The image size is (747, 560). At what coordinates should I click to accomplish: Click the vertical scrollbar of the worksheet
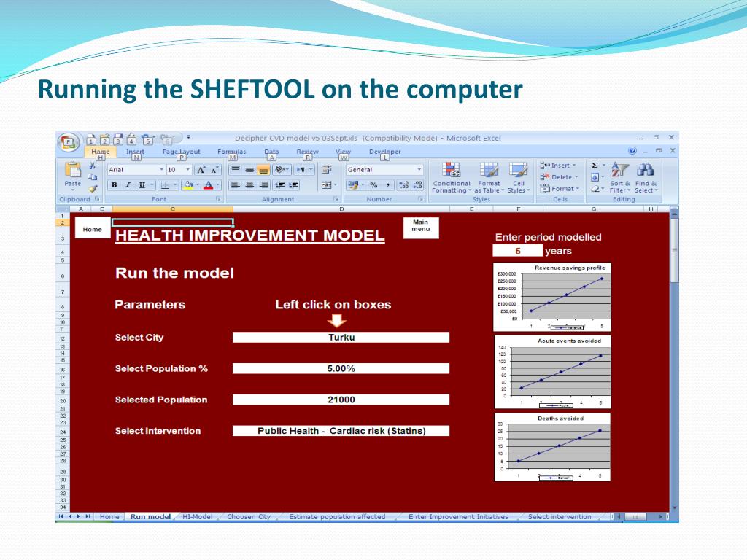[673, 359]
